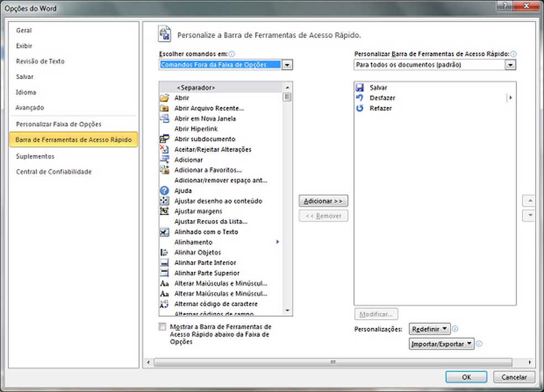Click the << Remover button
Screen dimensions: 544x392
[x=323, y=216]
